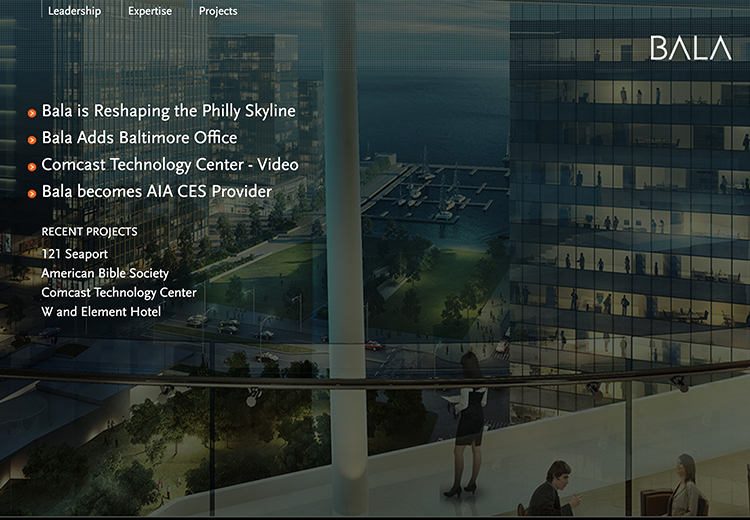Click the marina docks in the background image
The image size is (750, 520).
[x=430, y=195]
